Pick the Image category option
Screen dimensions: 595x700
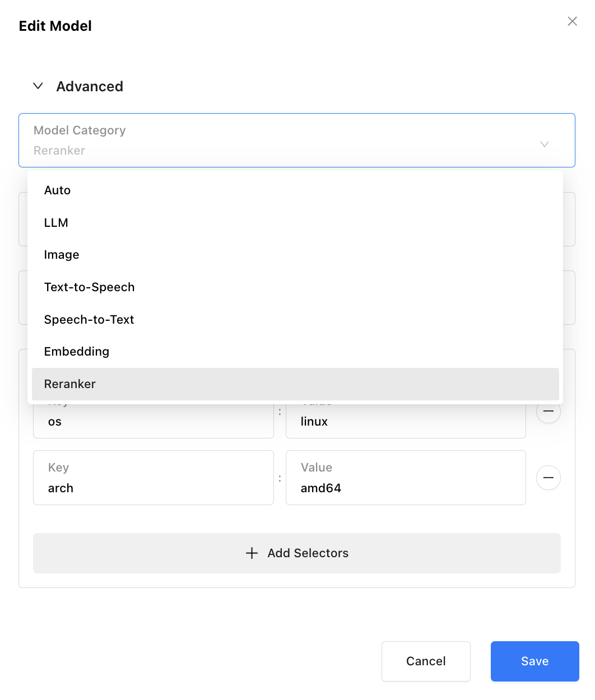[x=62, y=255]
